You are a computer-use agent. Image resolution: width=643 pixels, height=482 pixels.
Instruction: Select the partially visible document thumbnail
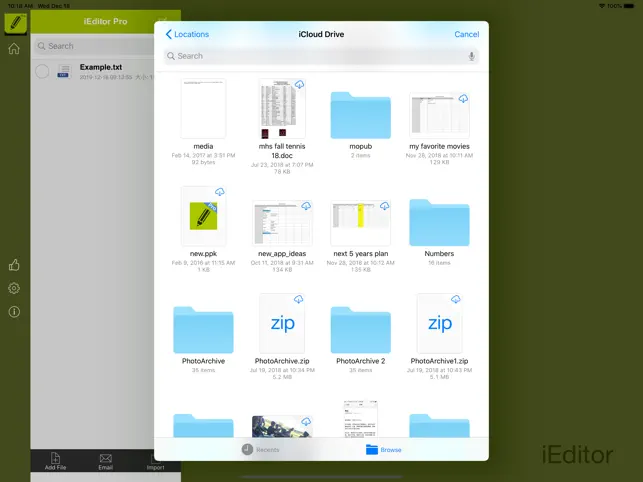click(x=360, y=419)
